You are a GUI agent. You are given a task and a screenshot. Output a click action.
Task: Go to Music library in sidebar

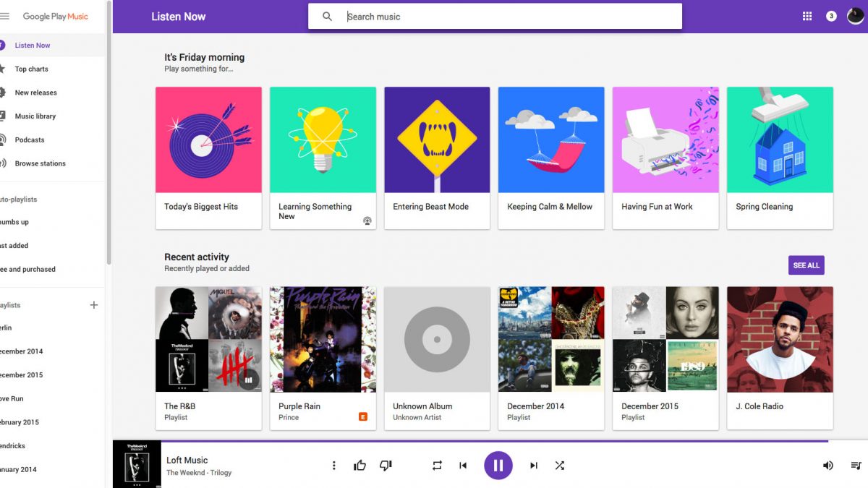35,116
